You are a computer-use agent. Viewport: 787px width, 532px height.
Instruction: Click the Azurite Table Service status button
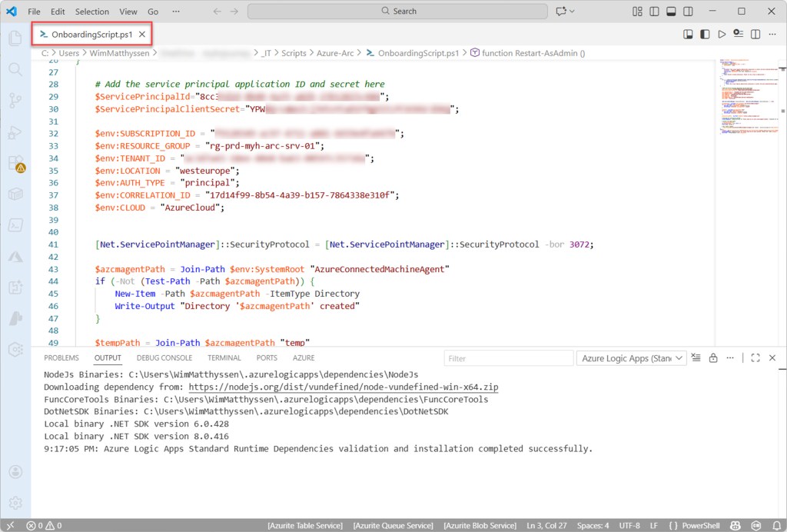[305, 526]
